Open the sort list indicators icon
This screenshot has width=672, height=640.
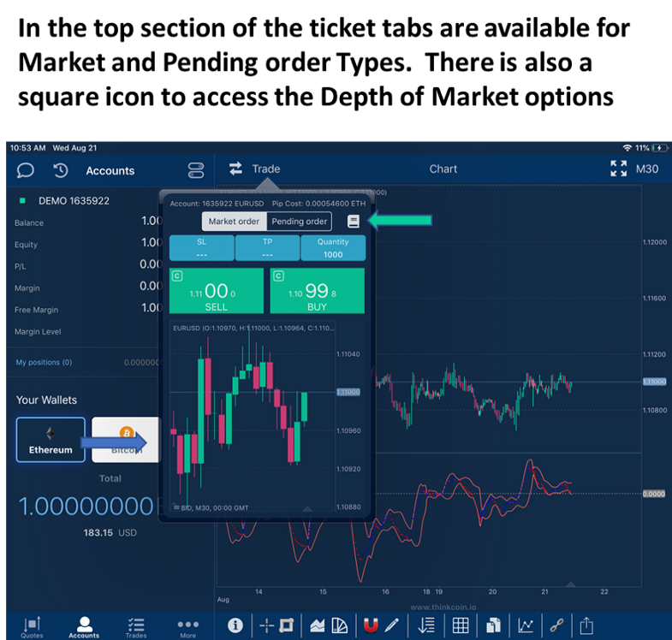pos(426,625)
